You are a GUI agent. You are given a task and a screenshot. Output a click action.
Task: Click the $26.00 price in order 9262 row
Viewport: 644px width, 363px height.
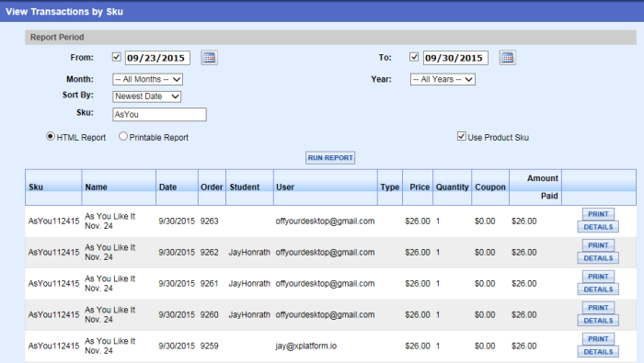(418, 252)
